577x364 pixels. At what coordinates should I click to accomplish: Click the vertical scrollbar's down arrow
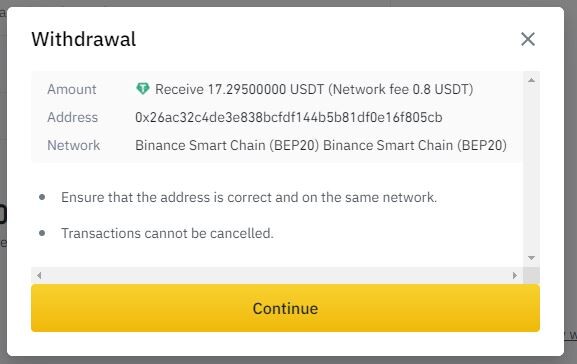[531, 258]
